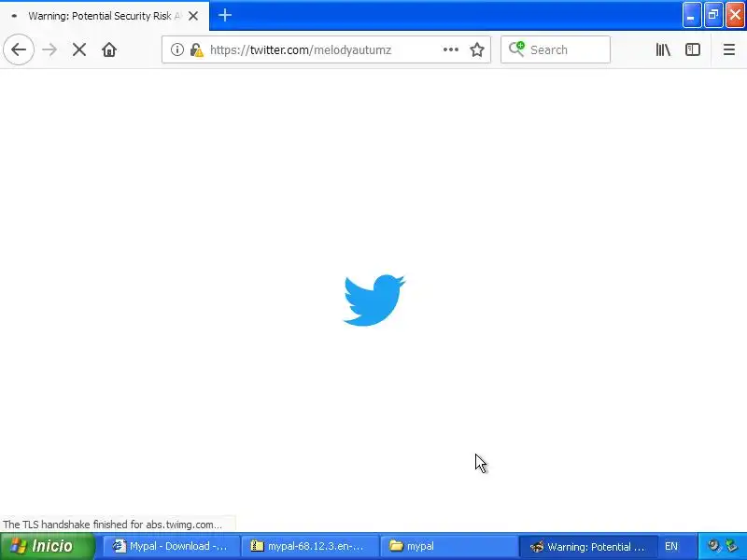The height and width of the screenshot is (560, 747).
Task: Open the browser home page
Action: coord(109,49)
